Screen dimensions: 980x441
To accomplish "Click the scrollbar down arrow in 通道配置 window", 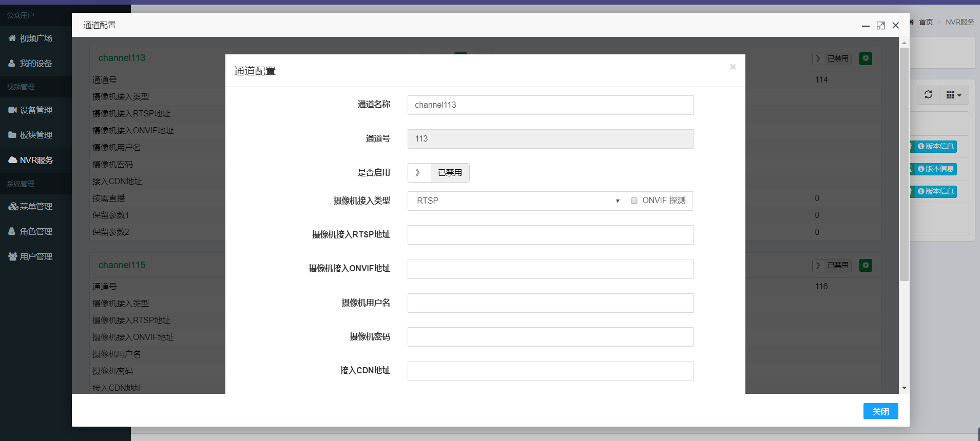I will 904,388.
